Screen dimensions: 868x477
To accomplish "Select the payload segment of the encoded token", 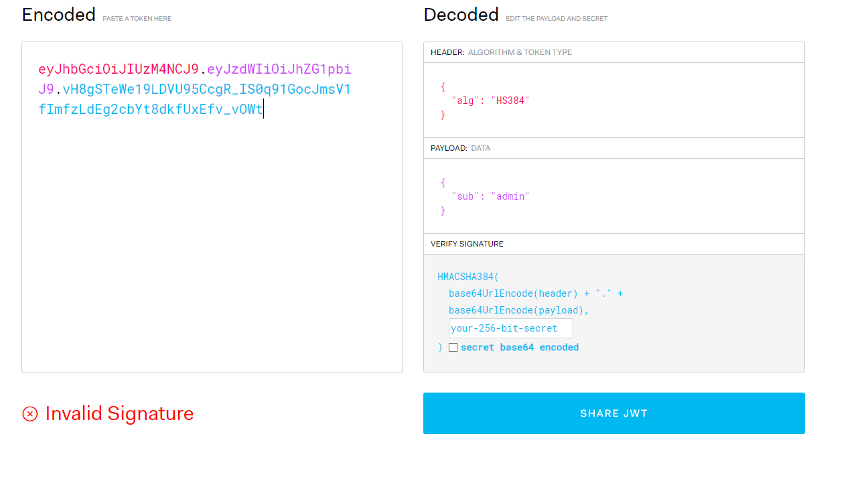I will pyautogui.click(x=278, y=68).
